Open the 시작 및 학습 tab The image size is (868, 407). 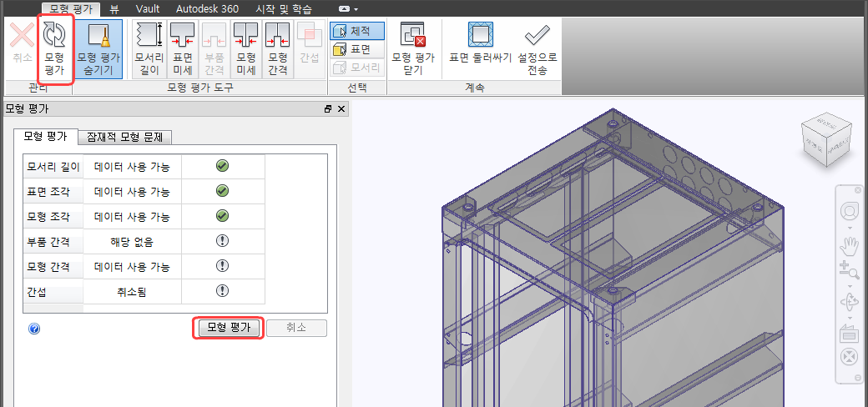click(x=284, y=9)
